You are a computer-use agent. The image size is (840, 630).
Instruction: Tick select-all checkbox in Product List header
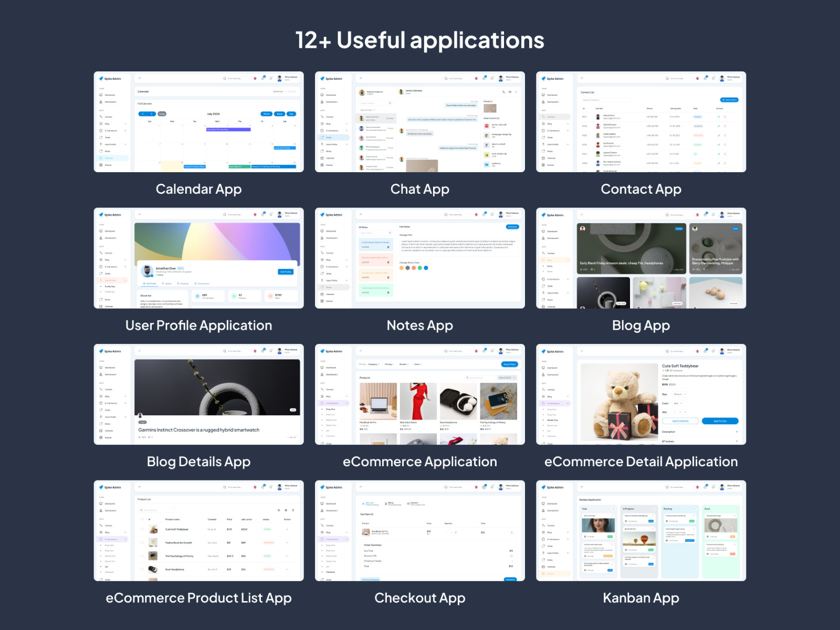pos(142,519)
